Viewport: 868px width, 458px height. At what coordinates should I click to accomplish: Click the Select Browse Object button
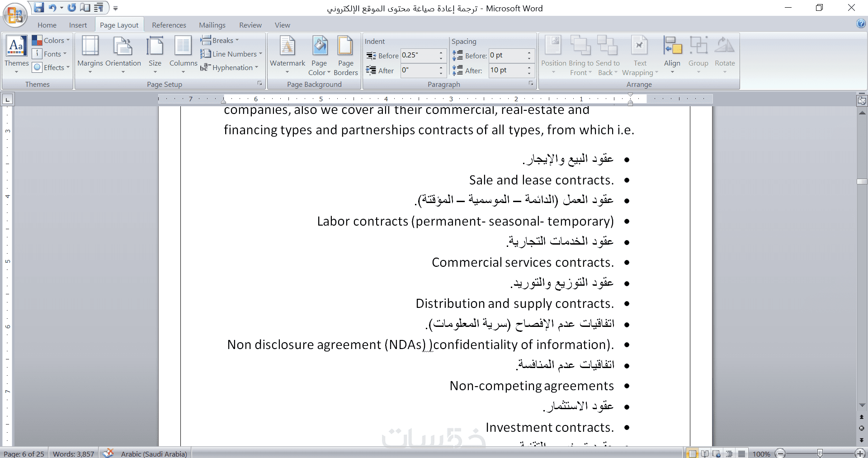[862, 428]
